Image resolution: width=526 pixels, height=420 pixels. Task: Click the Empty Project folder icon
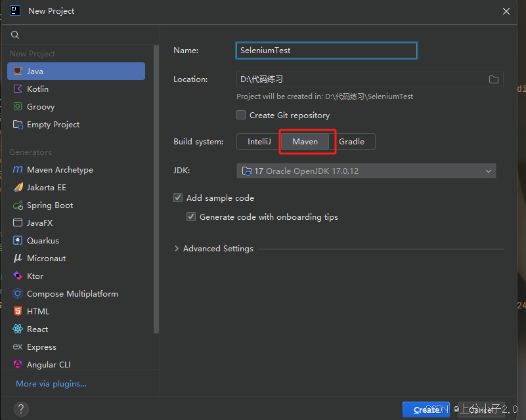[x=18, y=124]
